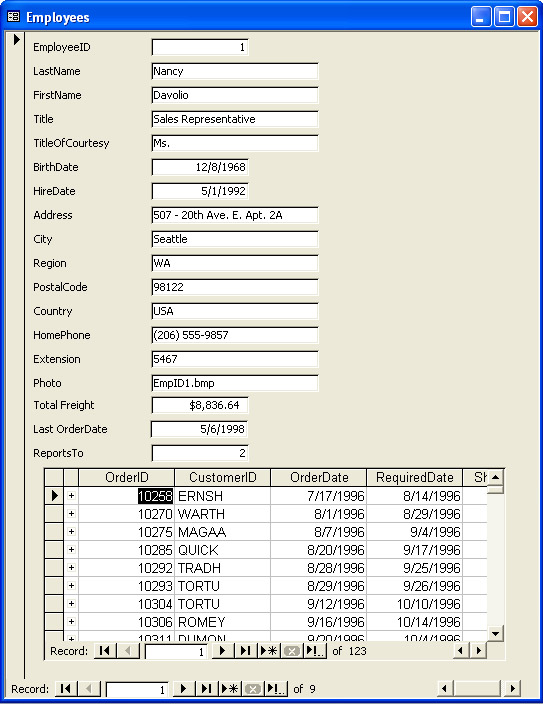Click the OrderID column header
Image resolution: width=543 pixels, height=704 pixels.
126,477
